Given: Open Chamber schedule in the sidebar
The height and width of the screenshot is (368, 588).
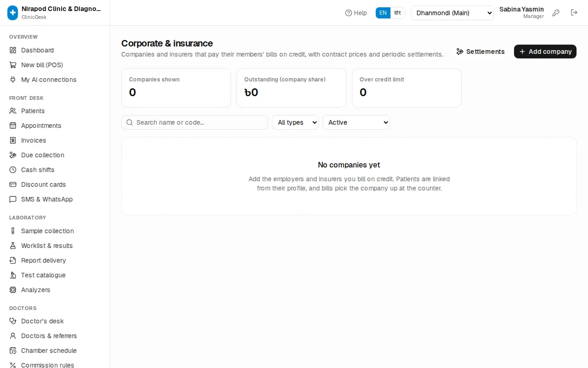Looking at the screenshot, I should point(55,351).
